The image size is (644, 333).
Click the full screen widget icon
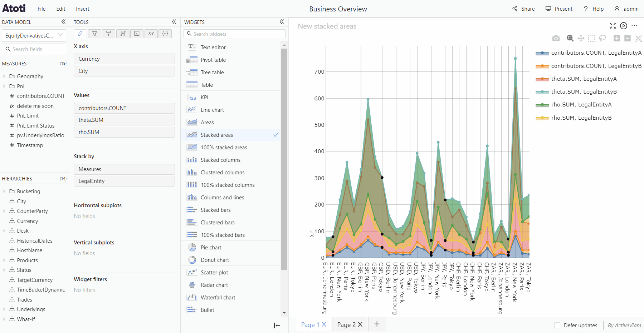click(x=613, y=26)
